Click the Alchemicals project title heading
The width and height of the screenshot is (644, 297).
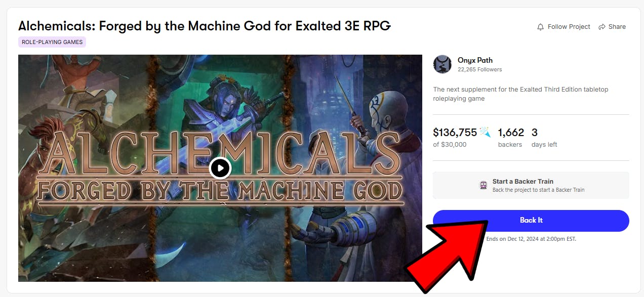pyautogui.click(x=205, y=26)
